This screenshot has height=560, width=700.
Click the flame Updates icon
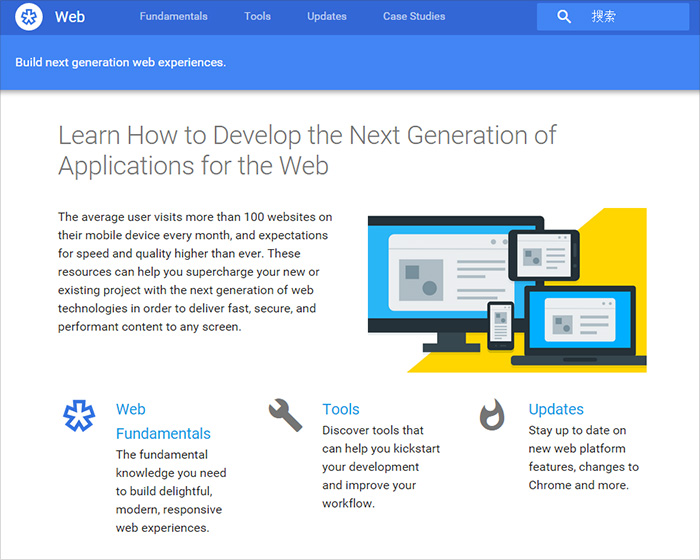tap(491, 414)
